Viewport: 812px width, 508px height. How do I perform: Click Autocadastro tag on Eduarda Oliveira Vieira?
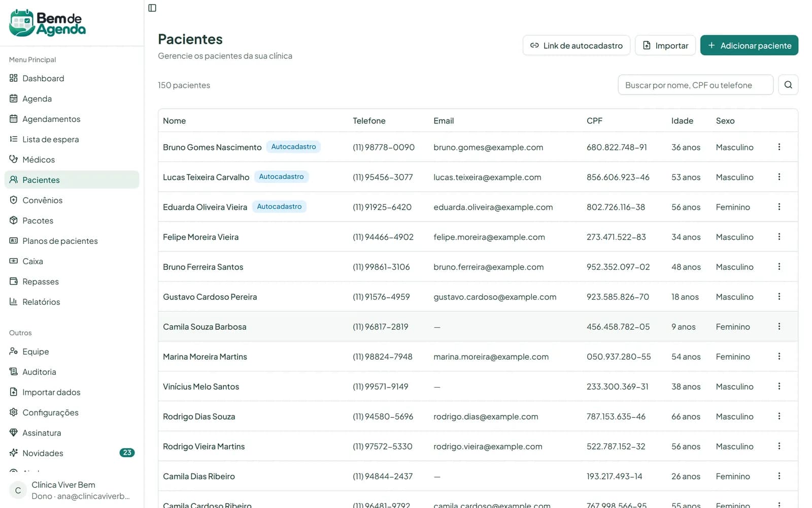279,207
